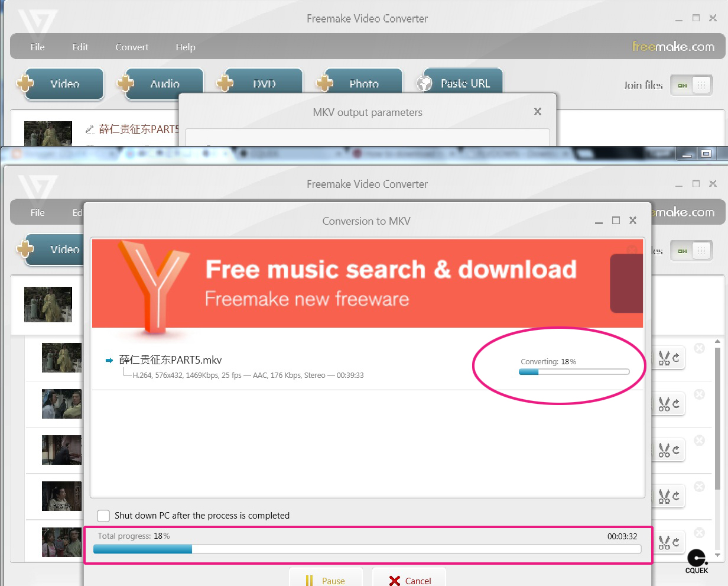Click the last visible row's scissors edit button

668,542
